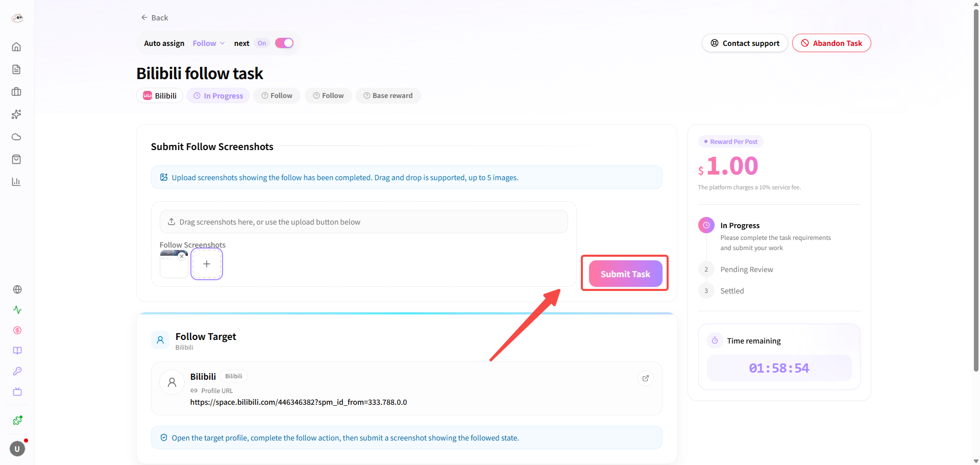Screen dimensions: 980x465
Task: Click the Contact support button
Action: 745,43
